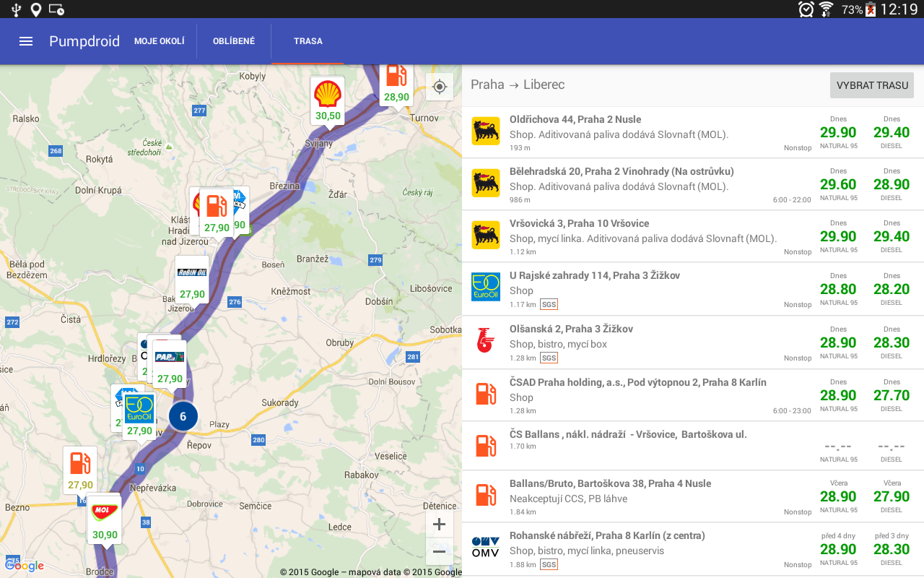Open the Wi-Fi status icon in status bar
This screenshot has height=578, width=924.
pos(826,9)
